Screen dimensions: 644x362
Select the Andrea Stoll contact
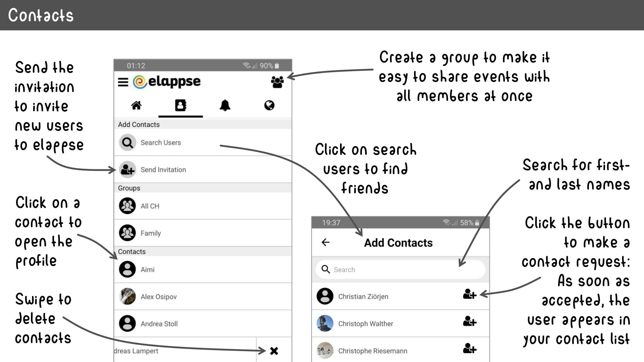[x=159, y=324]
